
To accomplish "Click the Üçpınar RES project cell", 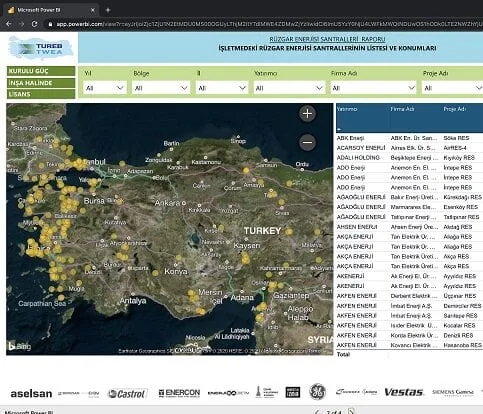I will coord(460,296).
